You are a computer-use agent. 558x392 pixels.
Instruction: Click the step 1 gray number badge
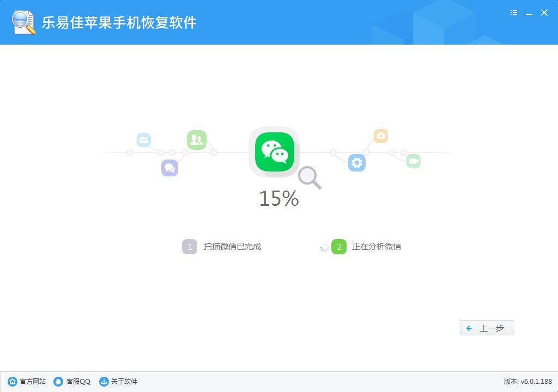pos(190,247)
